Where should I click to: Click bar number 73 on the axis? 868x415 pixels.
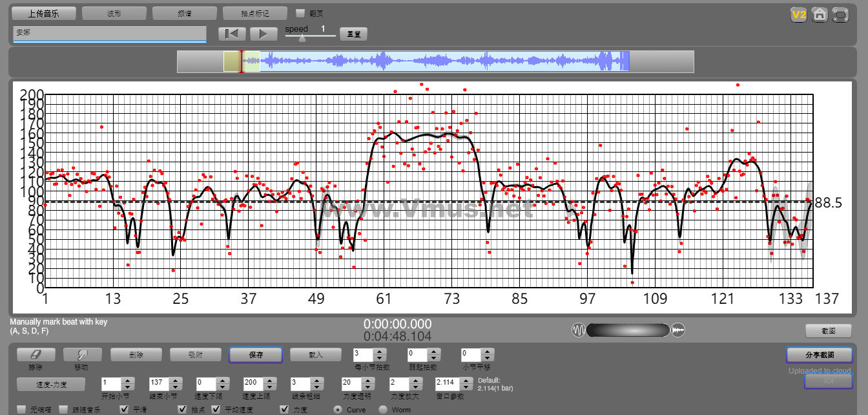pyautogui.click(x=452, y=299)
